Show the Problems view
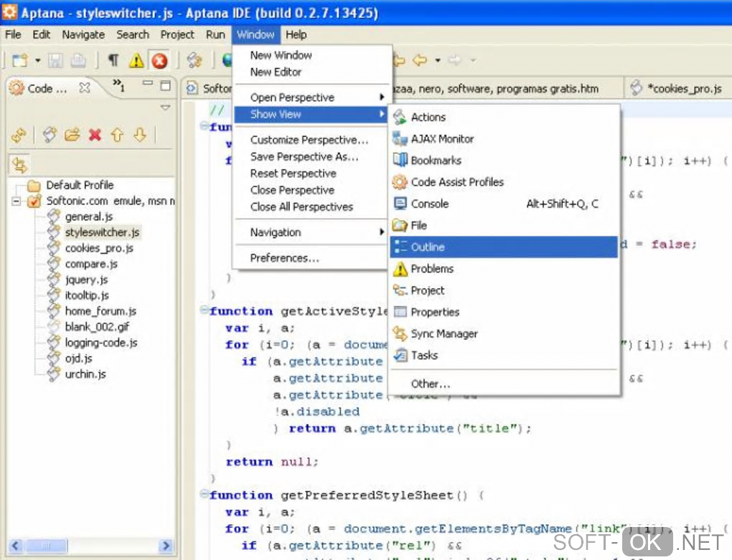Viewport: 732px width, 560px height. pos(504,269)
